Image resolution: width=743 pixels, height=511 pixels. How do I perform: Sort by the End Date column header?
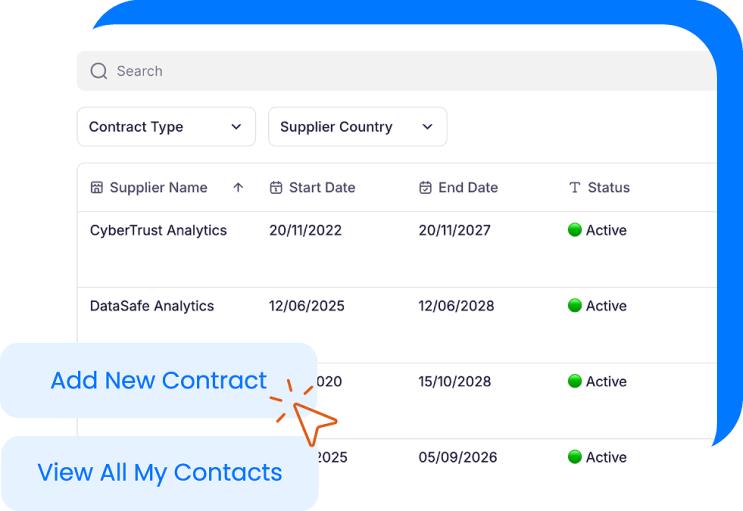[467, 187]
